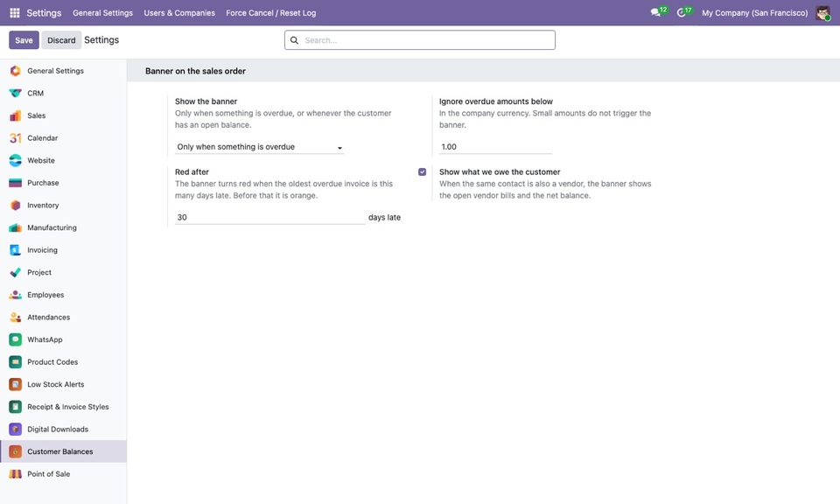Viewport: 840px width, 504px height.
Task: Click the Website sidebar icon
Action: click(16, 161)
